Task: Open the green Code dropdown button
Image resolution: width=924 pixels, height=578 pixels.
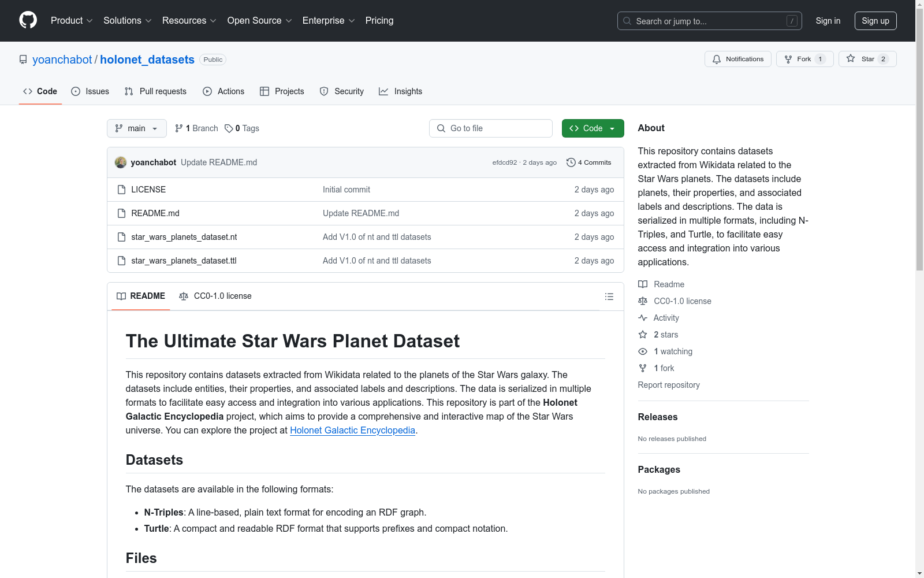Action: click(x=593, y=128)
